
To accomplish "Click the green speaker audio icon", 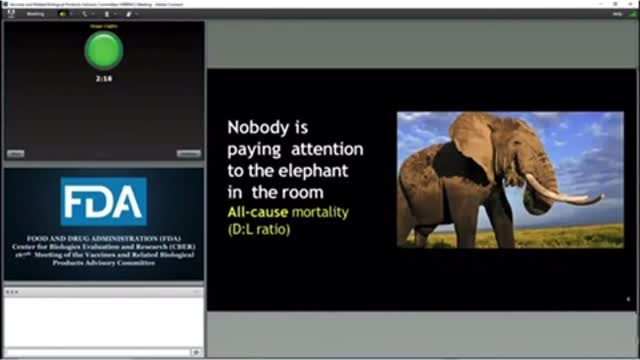I will 62,14.
